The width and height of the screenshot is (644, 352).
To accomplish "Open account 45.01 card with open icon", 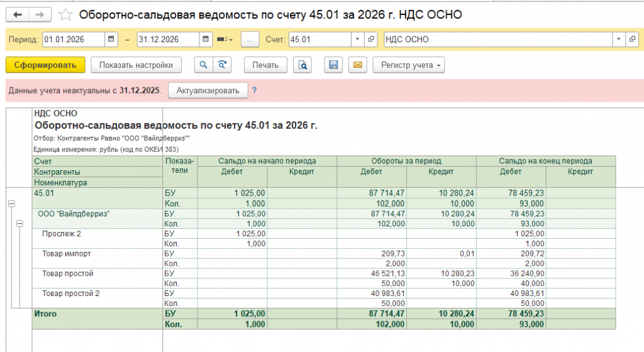I will (x=371, y=40).
